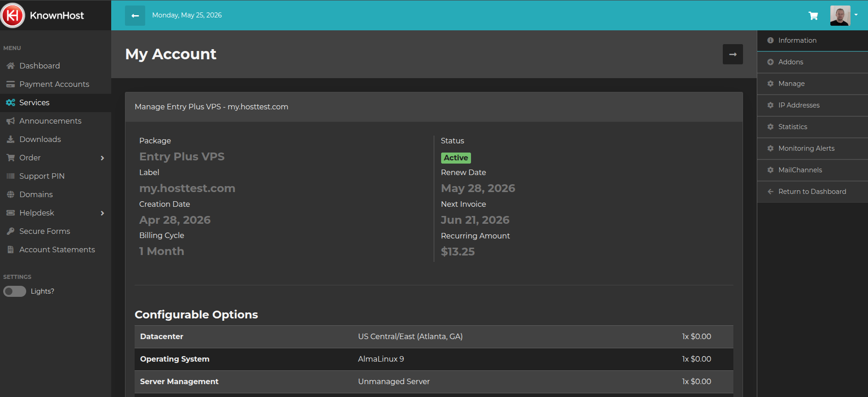Screen dimensions: 868x397
Task: Click the Apr 28, 2026 creation date
Action: point(175,220)
